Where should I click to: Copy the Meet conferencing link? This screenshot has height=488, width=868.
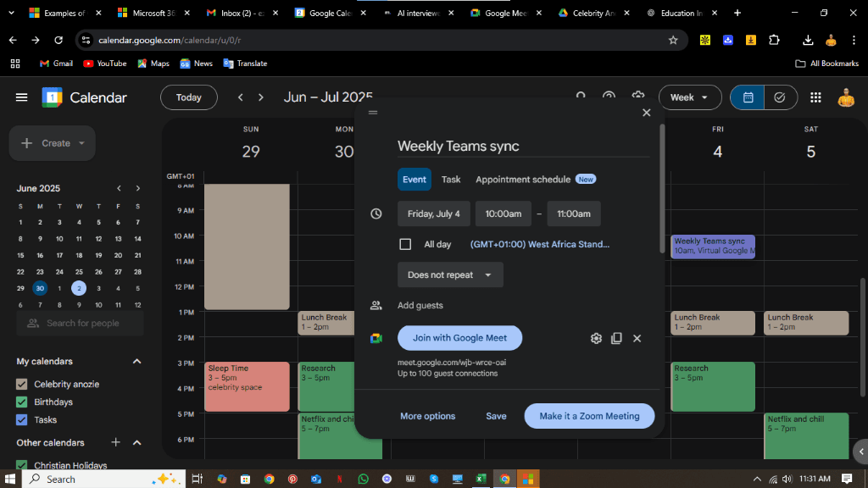point(616,338)
